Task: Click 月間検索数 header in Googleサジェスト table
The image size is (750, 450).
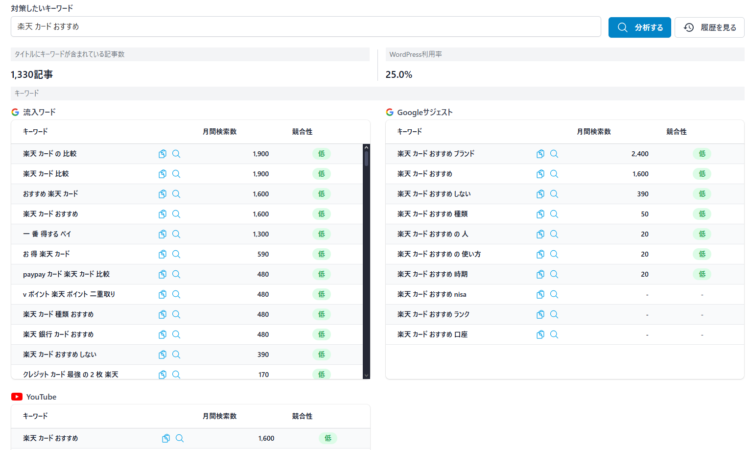Action: click(x=594, y=132)
